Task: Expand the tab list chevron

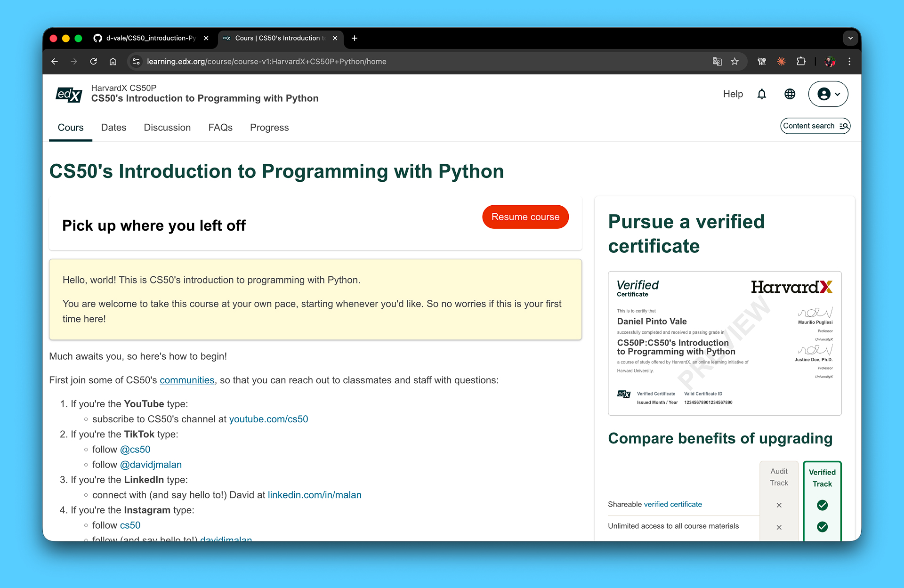Action: tap(850, 38)
